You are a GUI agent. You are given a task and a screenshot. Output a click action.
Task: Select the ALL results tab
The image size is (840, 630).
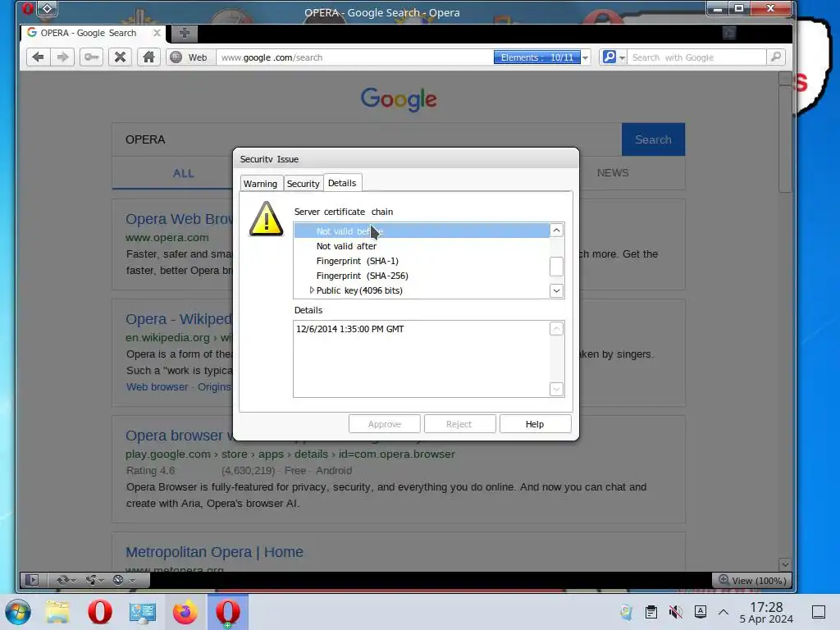tap(183, 173)
